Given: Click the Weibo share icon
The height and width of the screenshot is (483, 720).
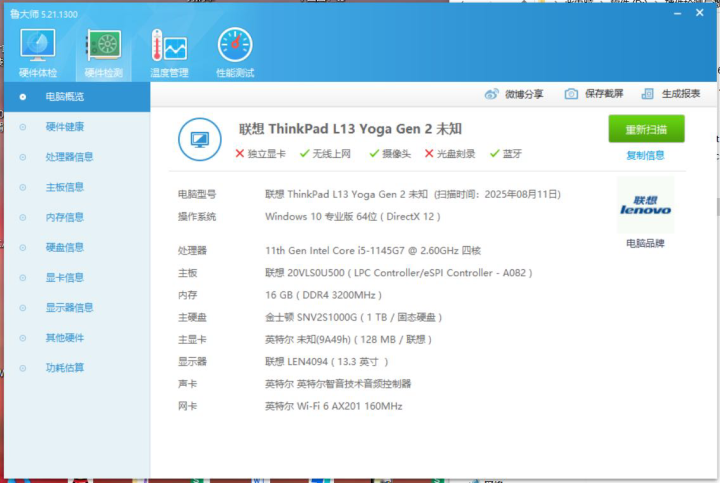Looking at the screenshot, I should click(x=491, y=94).
